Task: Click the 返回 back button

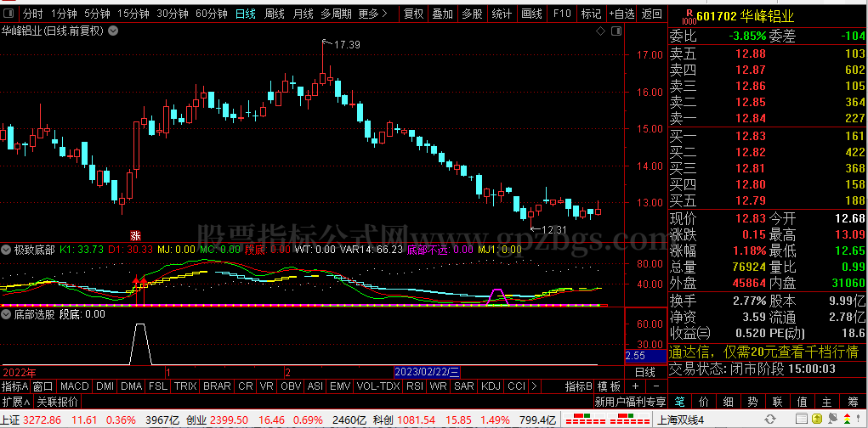Action: pos(651,14)
